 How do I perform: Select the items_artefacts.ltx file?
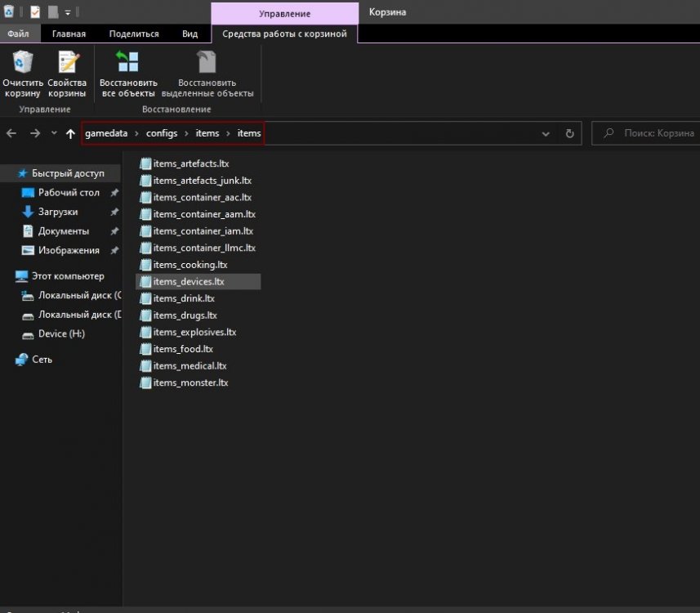[190, 163]
